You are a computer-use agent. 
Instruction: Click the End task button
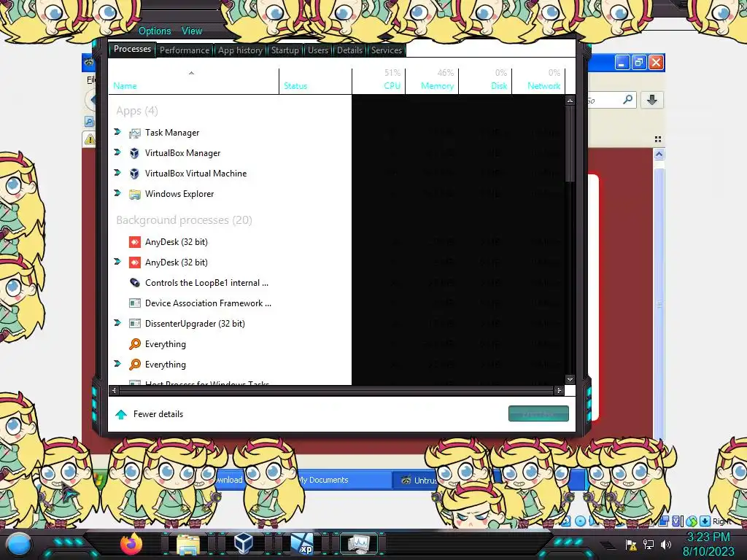pyautogui.click(x=538, y=413)
